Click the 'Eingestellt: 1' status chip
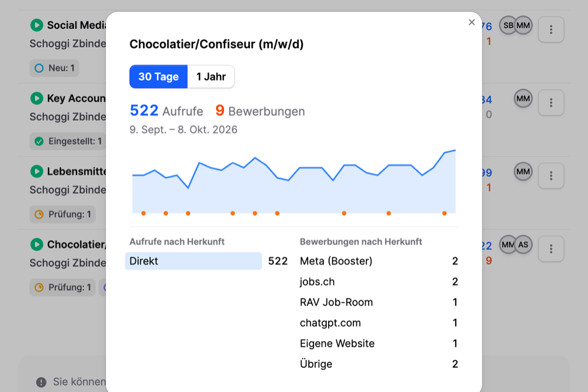588x392 pixels. tap(68, 141)
